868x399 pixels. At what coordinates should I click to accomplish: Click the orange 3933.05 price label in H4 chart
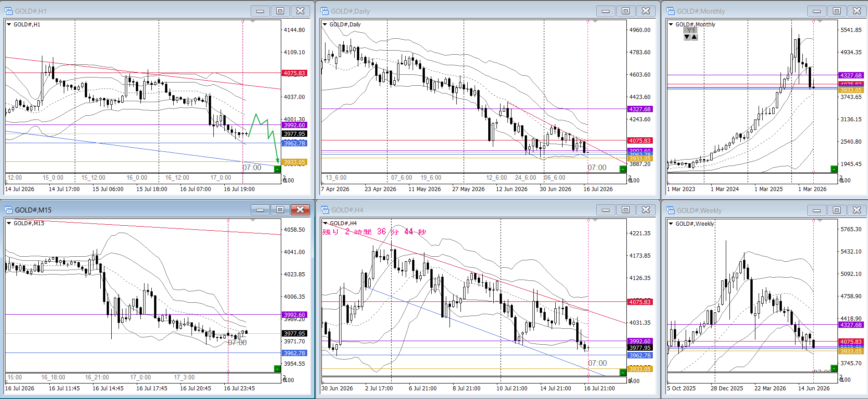tap(640, 369)
